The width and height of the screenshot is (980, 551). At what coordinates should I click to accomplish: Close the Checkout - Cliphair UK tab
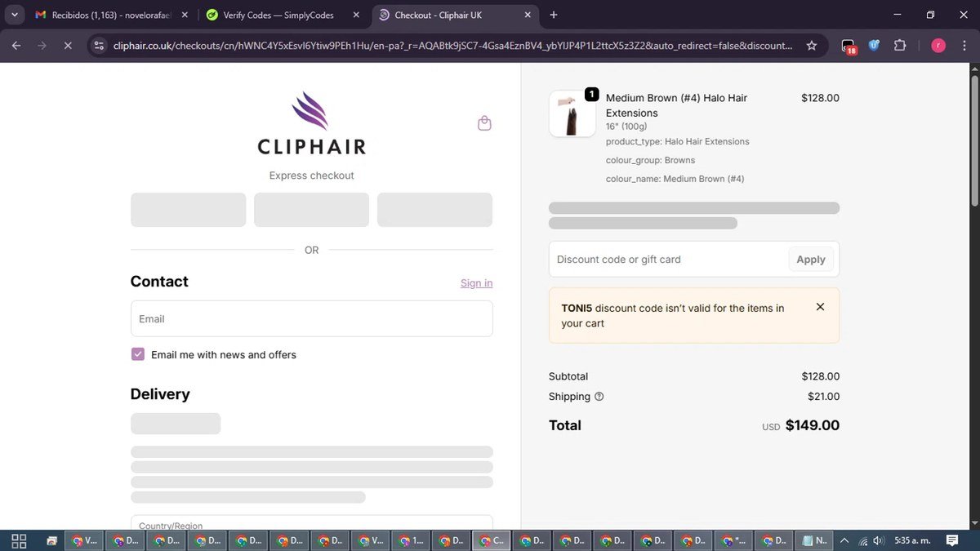tap(528, 15)
